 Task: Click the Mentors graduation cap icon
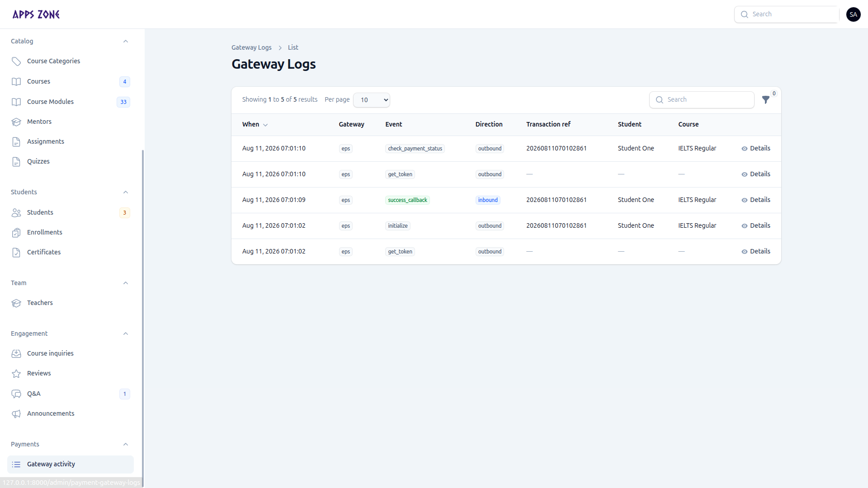[x=16, y=122]
